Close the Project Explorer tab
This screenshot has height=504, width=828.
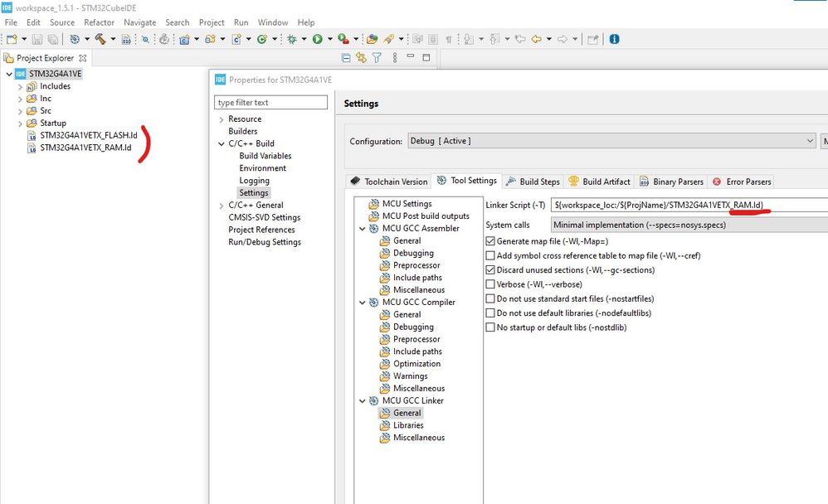(x=82, y=57)
